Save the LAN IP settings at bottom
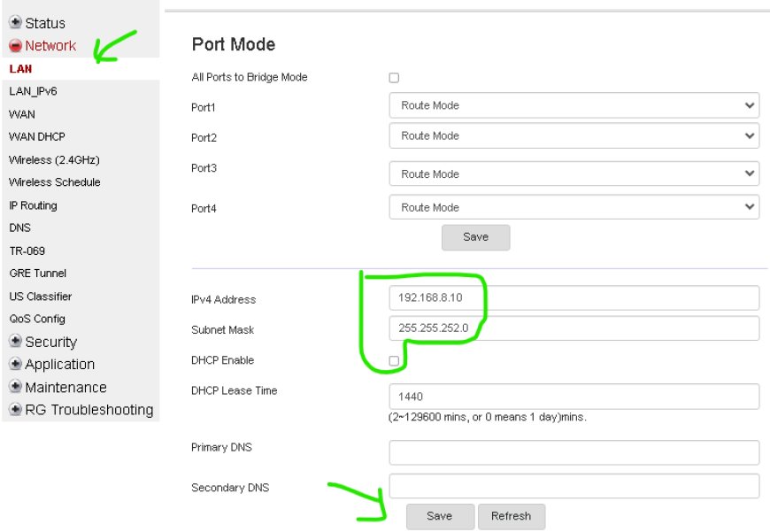770x532 pixels. (x=440, y=516)
